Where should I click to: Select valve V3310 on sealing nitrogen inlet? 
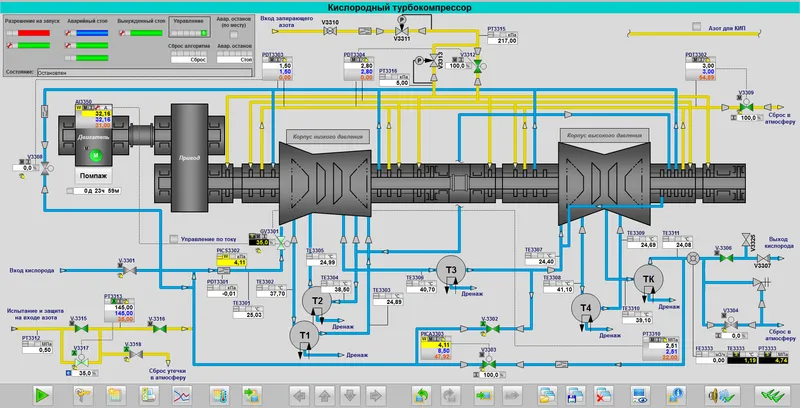(x=330, y=31)
